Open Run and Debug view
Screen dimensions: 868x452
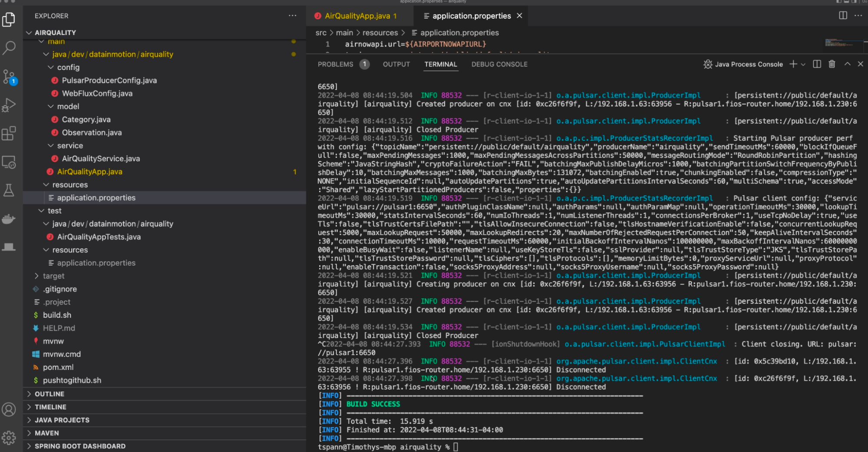[9, 105]
